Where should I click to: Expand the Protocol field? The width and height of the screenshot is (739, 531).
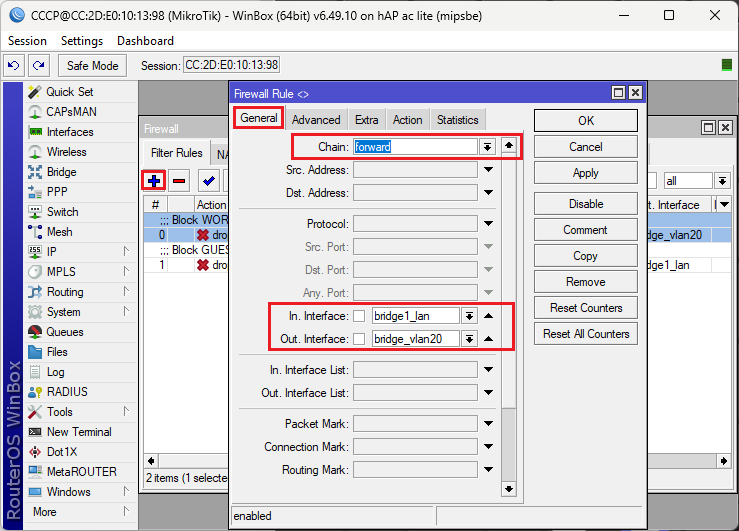click(489, 223)
